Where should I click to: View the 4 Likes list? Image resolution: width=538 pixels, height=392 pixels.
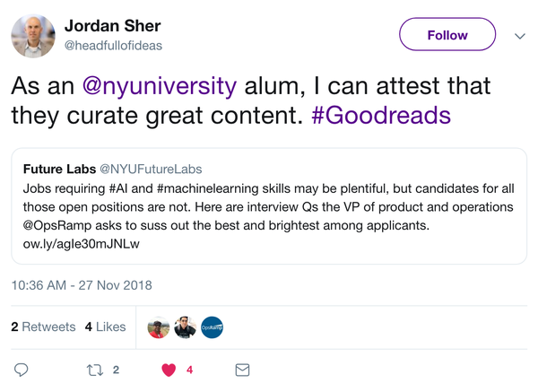click(108, 327)
